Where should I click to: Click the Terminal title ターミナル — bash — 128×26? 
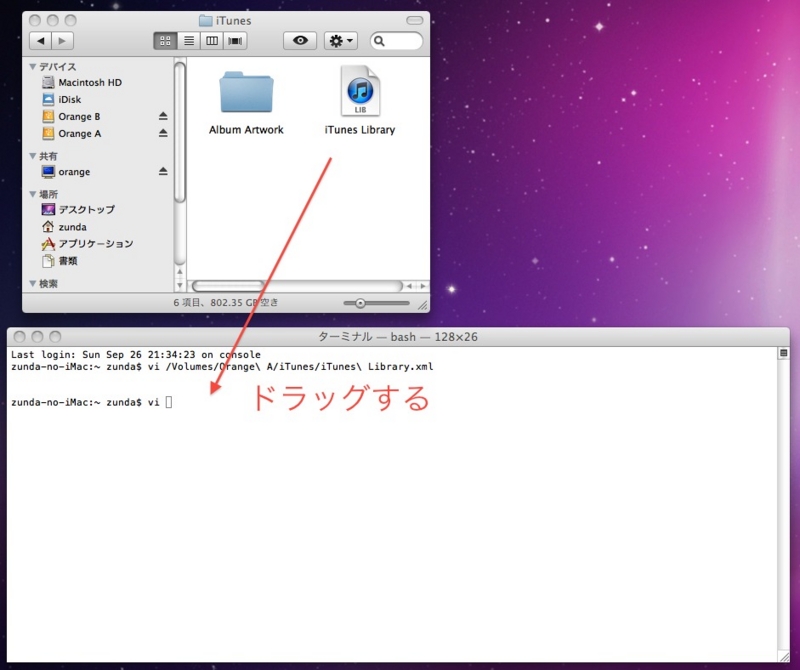pyautogui.click(x=398, y=337)
